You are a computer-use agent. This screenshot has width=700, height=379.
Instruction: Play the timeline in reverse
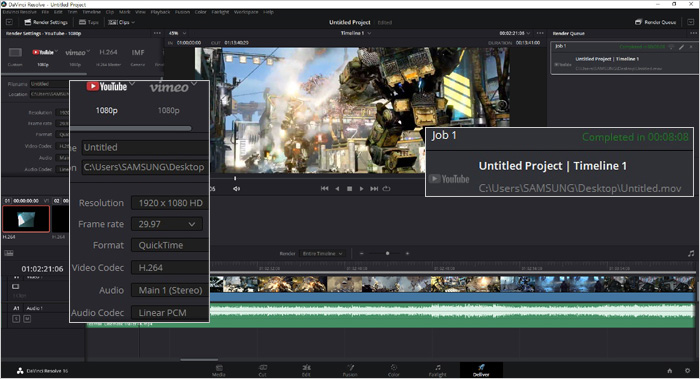(x=337, y=189)
